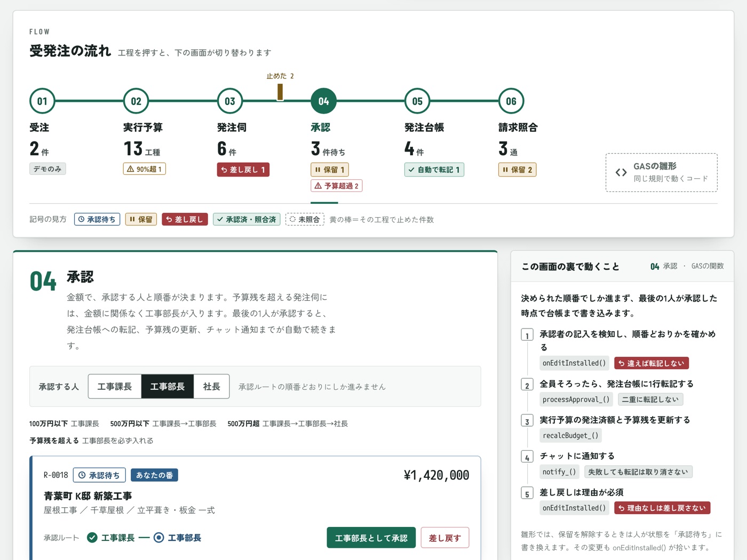The height and width of the screenshot is (560, 747).
Task: Click the 止めた 2 yellow bar marker
Action: [x=280, y=92]
